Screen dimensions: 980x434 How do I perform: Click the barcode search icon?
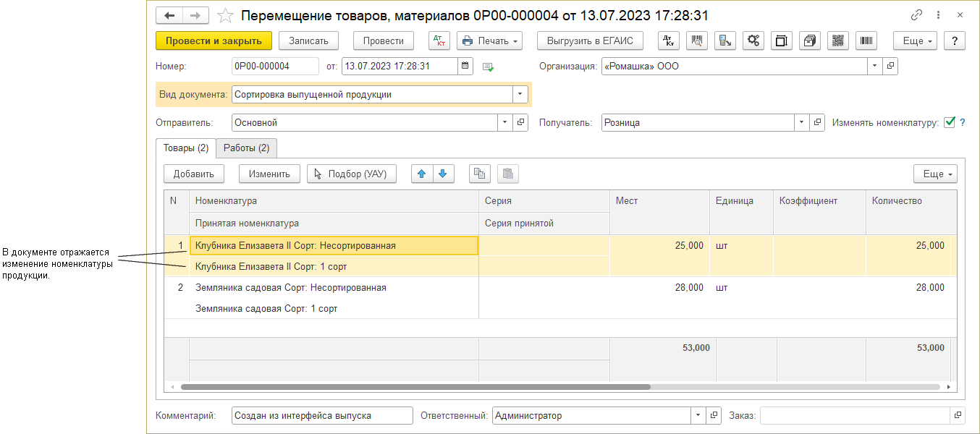[x=697, y=41]
